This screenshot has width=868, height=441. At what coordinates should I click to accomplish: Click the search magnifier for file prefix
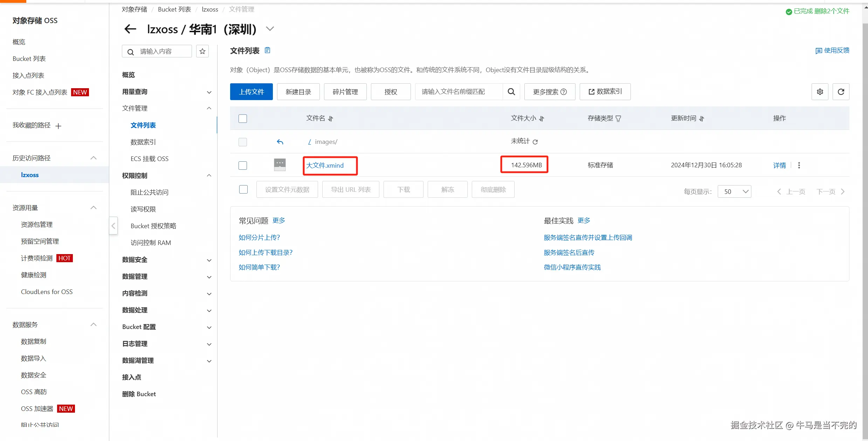[x=511, y=92]
